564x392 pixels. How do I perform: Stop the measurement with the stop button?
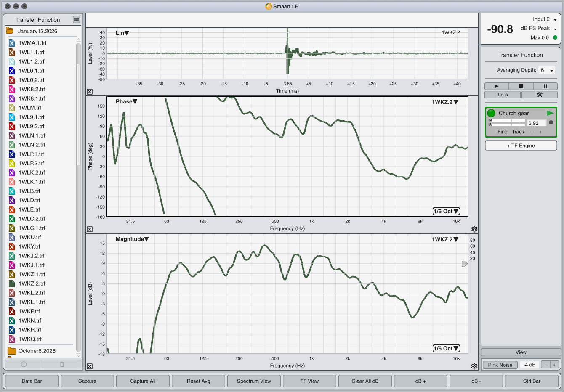[x=521, y=86]
